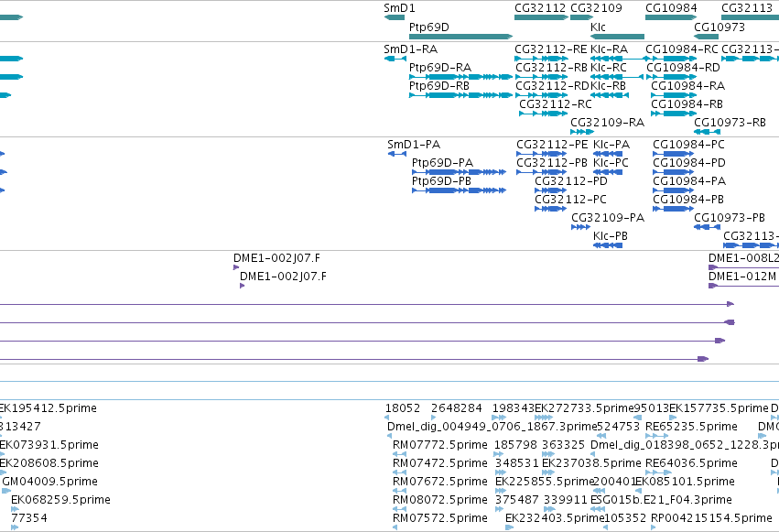Screen dimensions: 779x532
Task: Click the CG10984-RA transcript label
Action: click(x=688, y=86)
